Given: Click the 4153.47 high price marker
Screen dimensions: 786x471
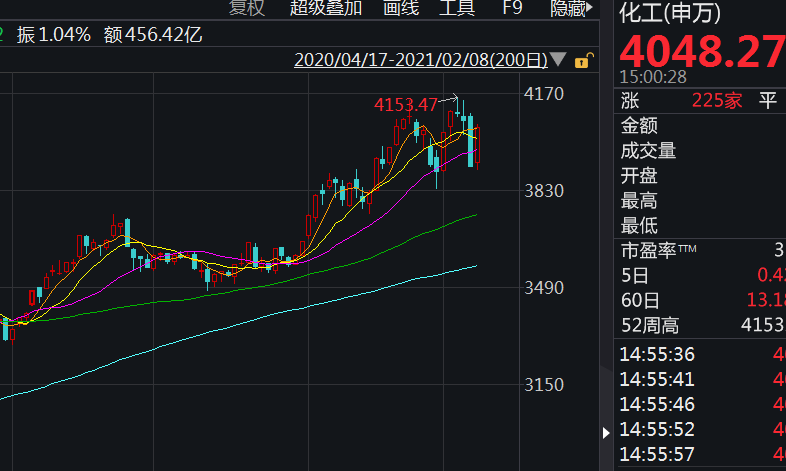Looking at the screenshot, I should point(406,104).
